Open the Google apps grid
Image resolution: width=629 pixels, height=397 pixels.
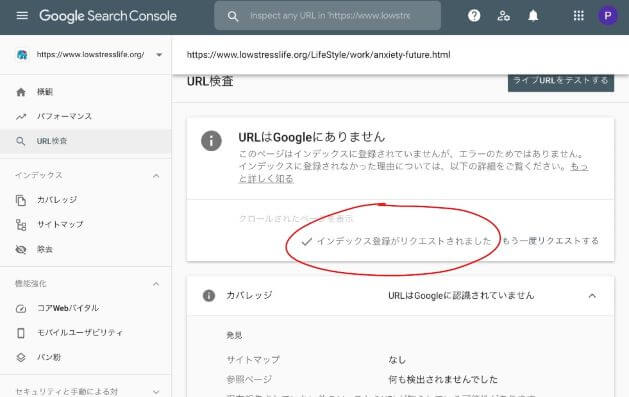578,16
